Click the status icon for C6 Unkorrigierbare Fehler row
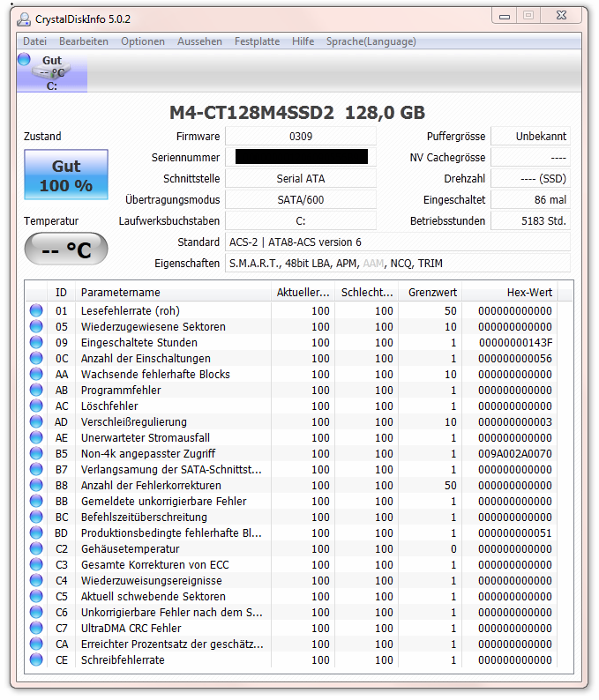Viewport: 599px width, 700px height. pyautogui.click(x=36, y=612)
